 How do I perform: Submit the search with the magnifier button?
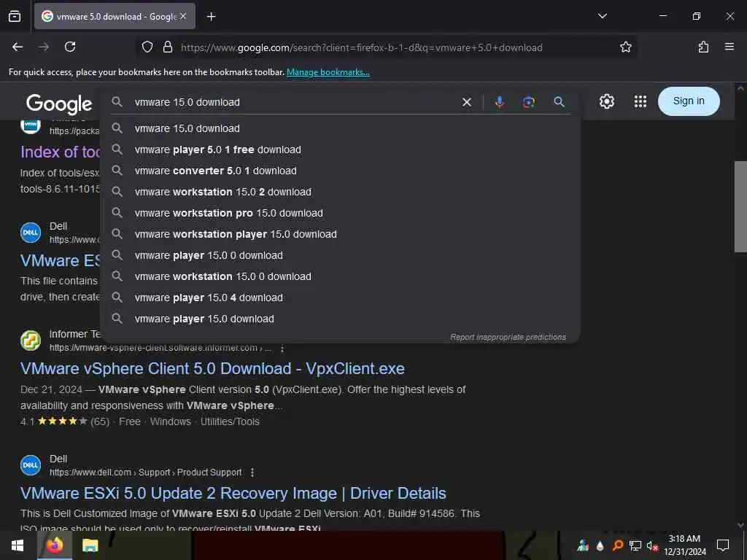(x=560, y=102)
